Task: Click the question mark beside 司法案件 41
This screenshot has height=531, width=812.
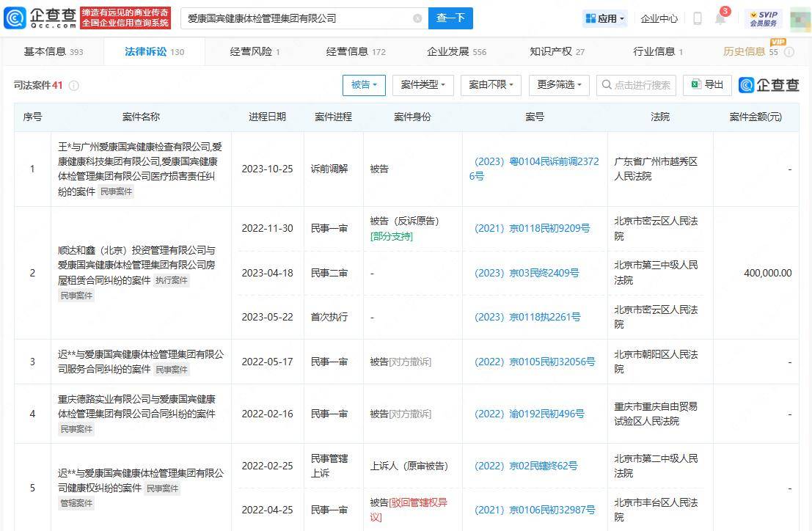Action: (73, 85)
